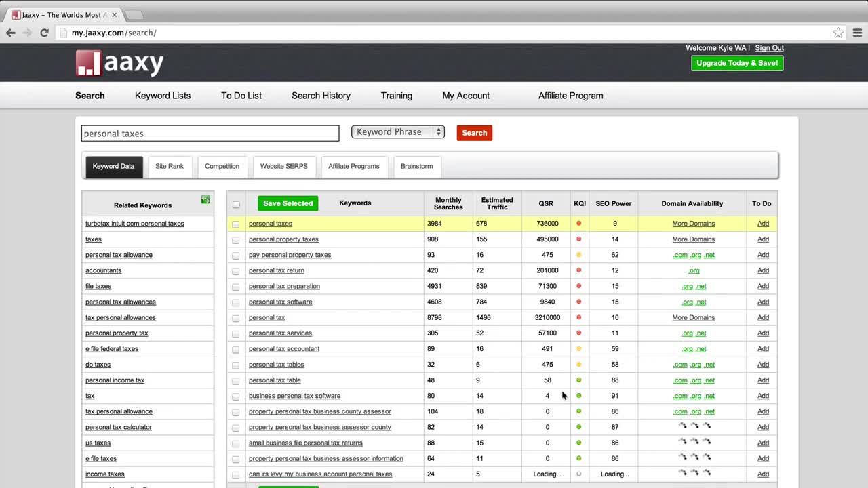Check the box for personal tax preparation
Viewport: 868px width, 488px height.
tap(236, 287)
